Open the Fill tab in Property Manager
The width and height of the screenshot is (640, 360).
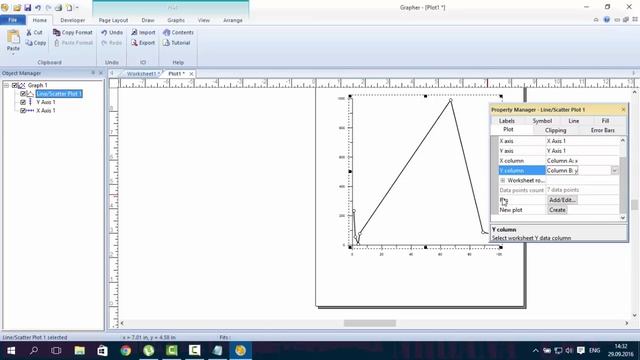pyautogui.click(x=605, y=121)
